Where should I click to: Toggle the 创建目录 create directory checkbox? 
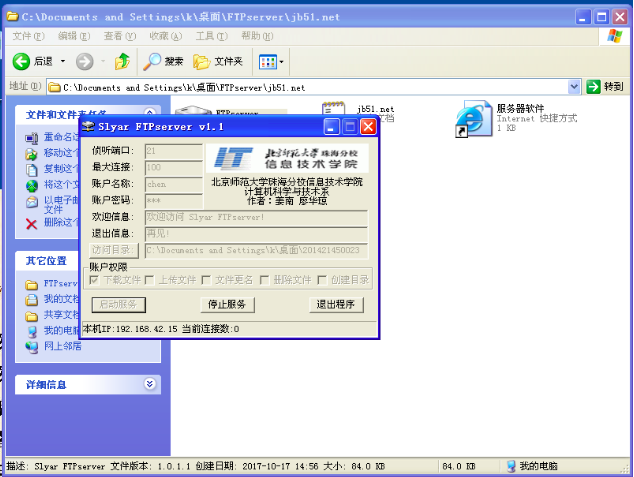(x=322, y=280)
